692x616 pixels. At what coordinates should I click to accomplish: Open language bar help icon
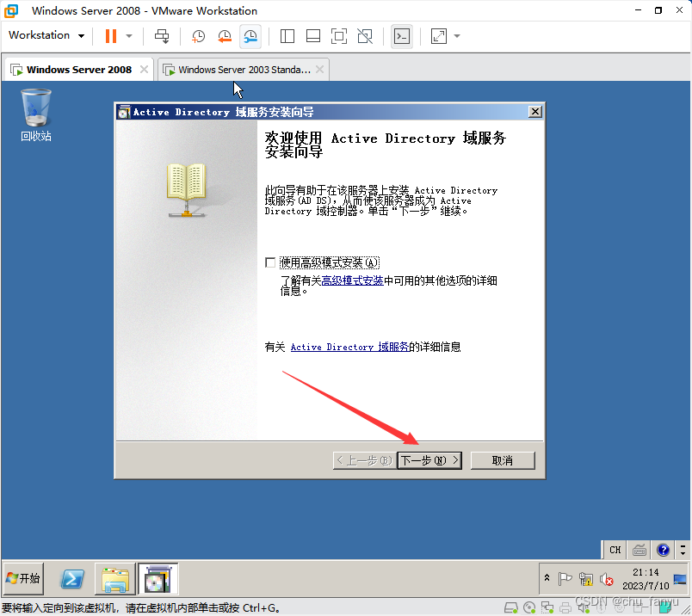(663, 550)
